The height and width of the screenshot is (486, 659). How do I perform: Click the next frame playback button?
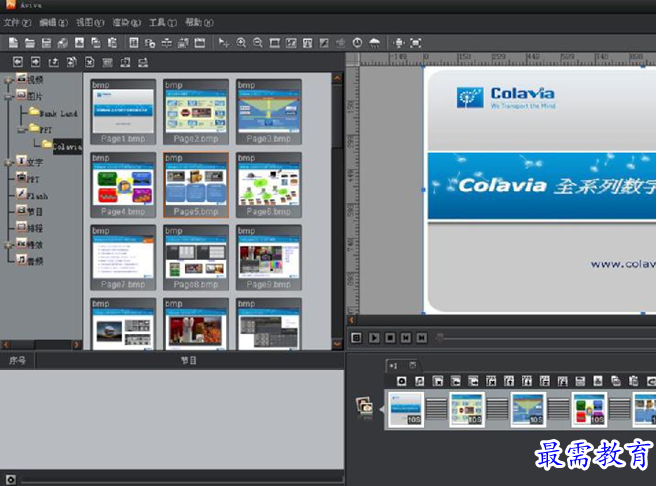coord(422,338)
